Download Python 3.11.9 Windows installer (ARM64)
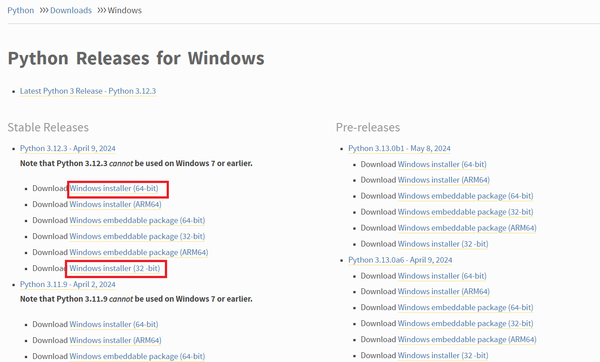The width and height of the screenshot is (600, 362). tap(115, 341)
